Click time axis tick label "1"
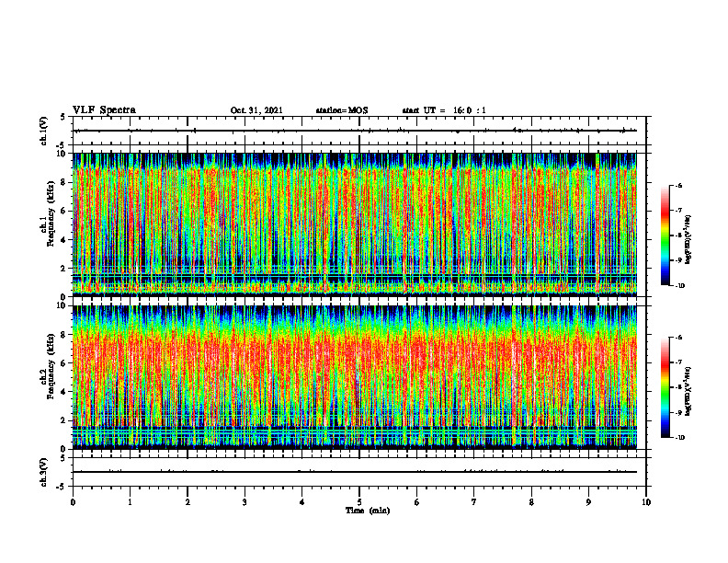The height and width of the screenshot is (563, 728). (130, 502)
